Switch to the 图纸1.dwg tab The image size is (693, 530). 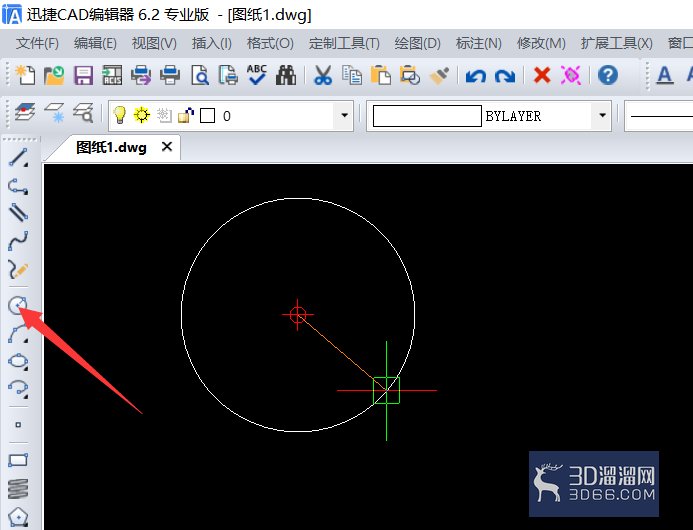tap(111, 147)
